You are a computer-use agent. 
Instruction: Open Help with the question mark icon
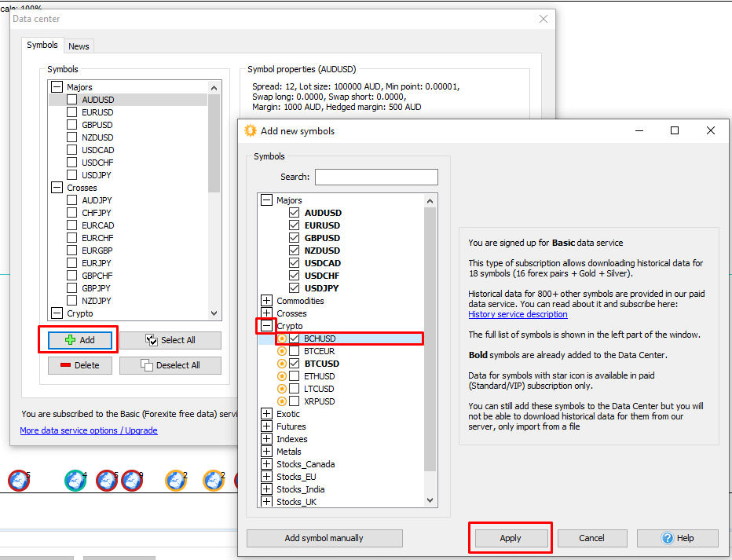pyautogui.click(x=677, y=538)
